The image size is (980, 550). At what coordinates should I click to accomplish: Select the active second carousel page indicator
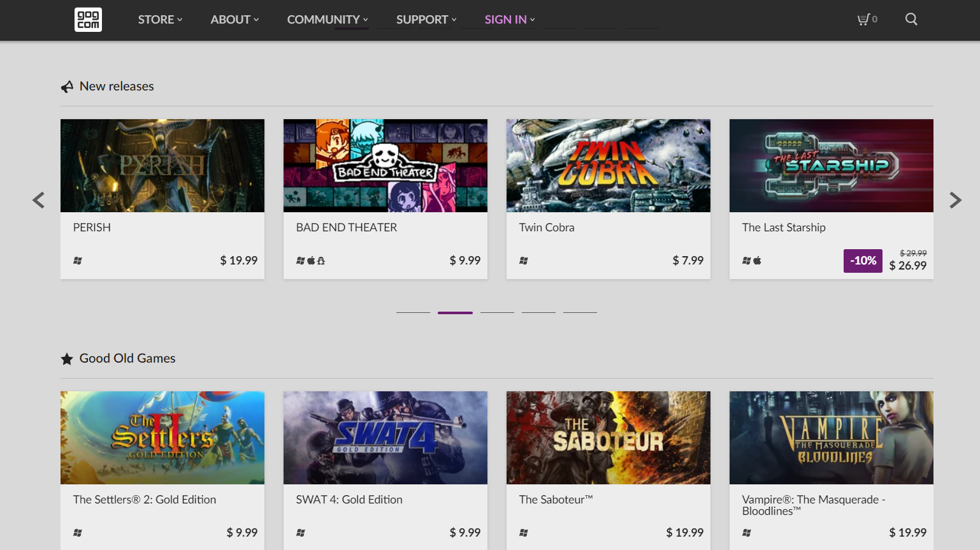coord(455,312)
